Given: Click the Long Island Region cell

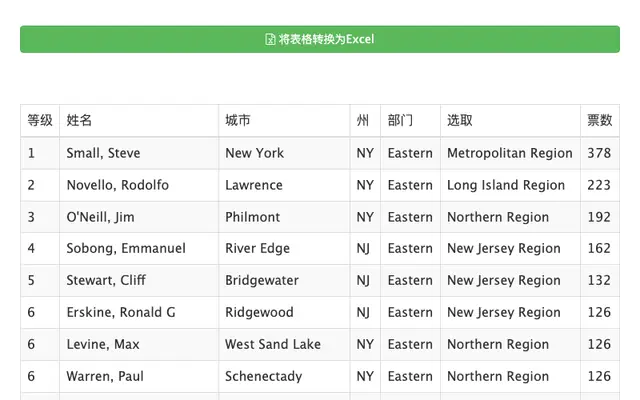Looking at the screenshot, I should (510, 185).
